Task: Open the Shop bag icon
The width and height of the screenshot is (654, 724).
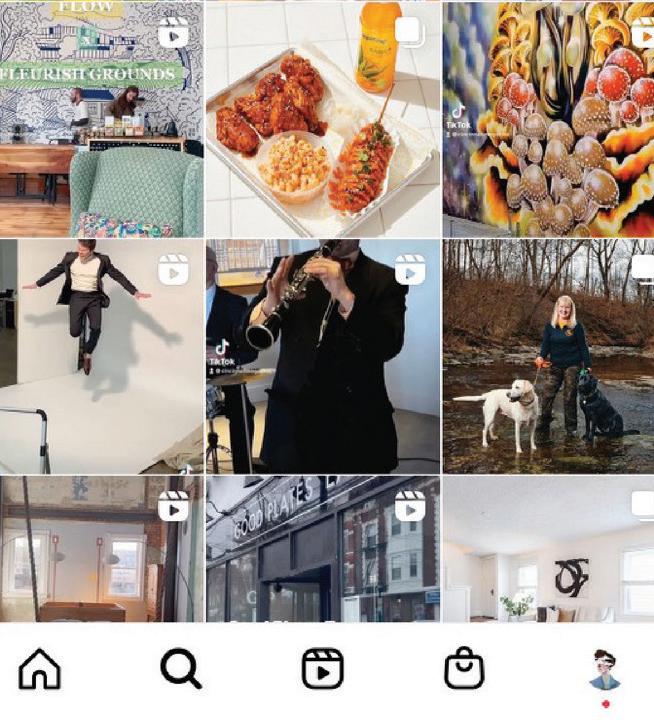Action: pyautogui.click(x=464, y=668)
